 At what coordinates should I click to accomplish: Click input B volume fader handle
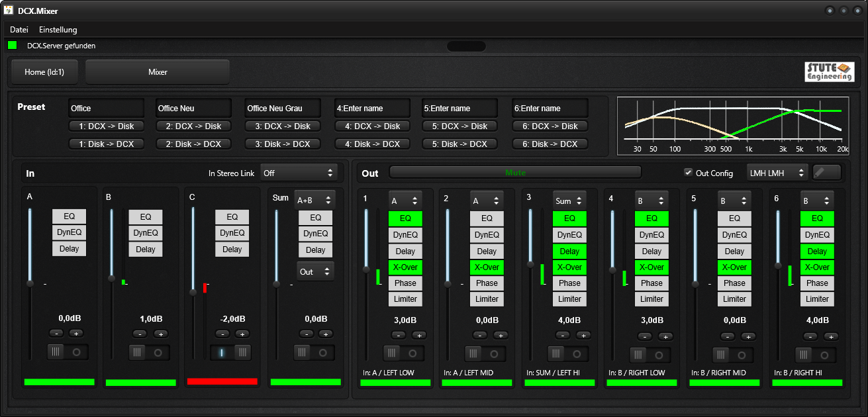tap(112, 278)
